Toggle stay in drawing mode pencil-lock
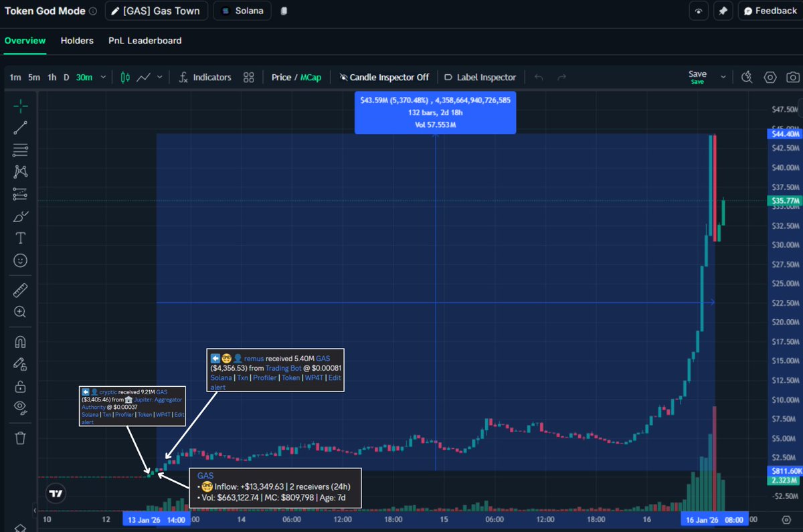Viewport: 803px width, 532px height. (x=20, y=363)
